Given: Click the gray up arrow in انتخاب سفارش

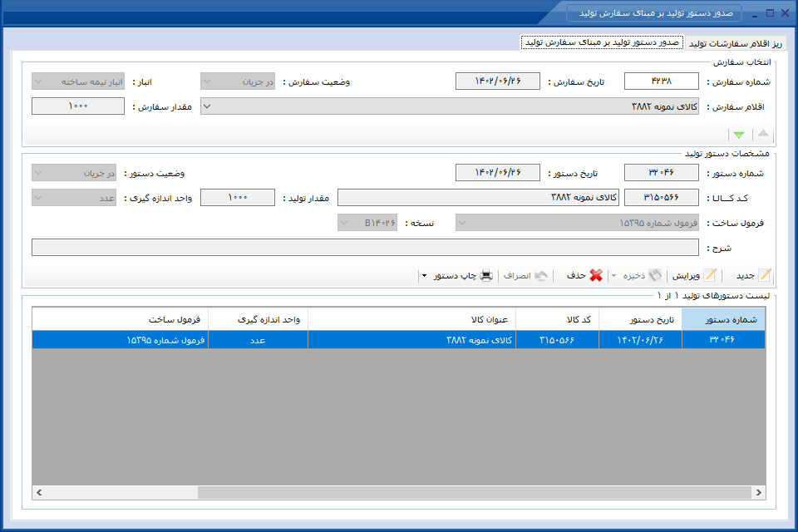Looking at the screenshot, I should [763, 133].
